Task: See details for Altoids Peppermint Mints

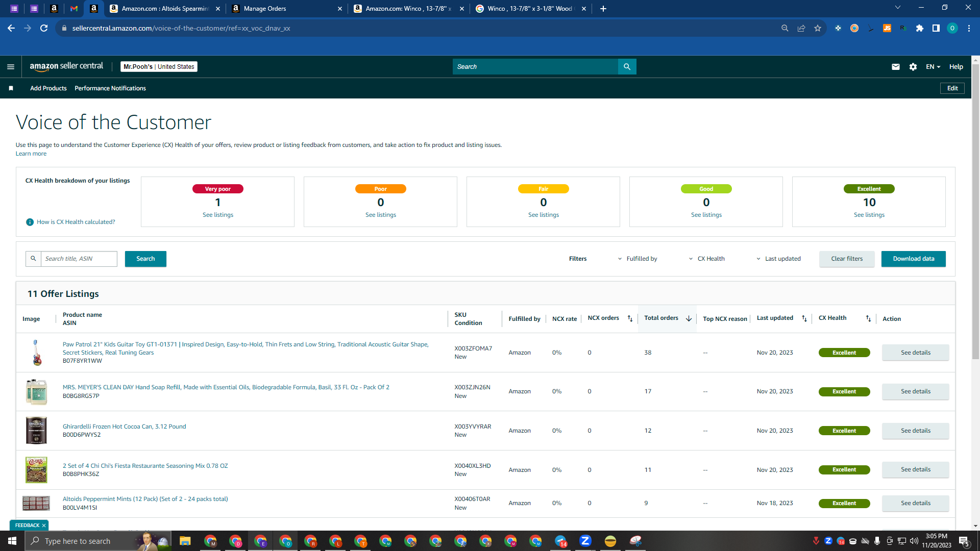Action: pos(916,503)
